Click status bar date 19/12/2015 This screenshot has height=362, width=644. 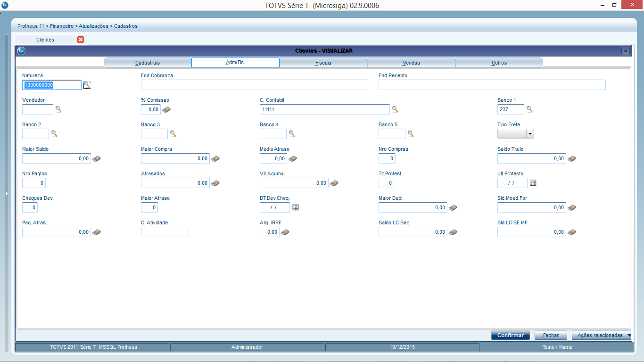tap(402, 347)
